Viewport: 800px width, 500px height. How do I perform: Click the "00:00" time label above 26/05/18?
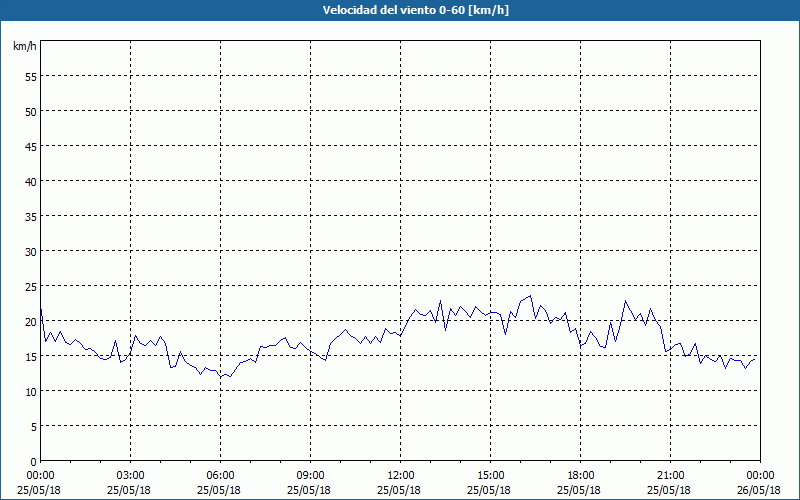[x=760, y=476]
